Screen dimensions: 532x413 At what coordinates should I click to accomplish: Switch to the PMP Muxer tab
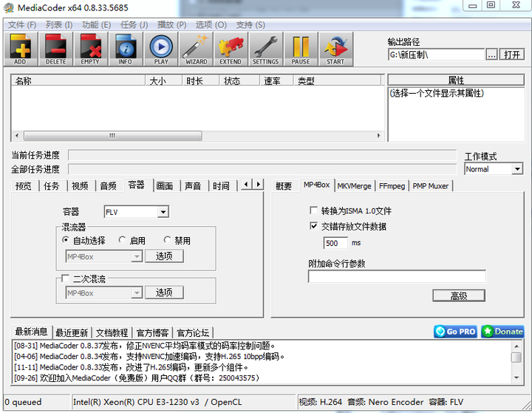pos(431,186)
